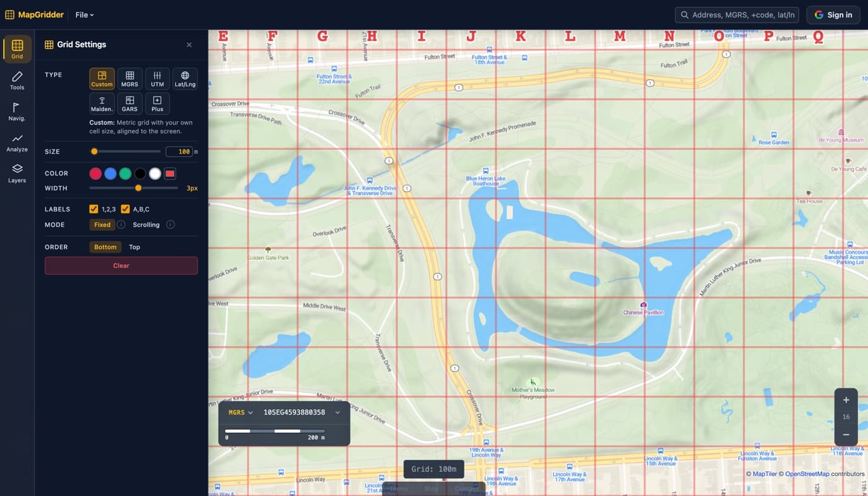Open the Tools panel in sidebar
This screenshot has height=496, width=868.
click(17, 80)
